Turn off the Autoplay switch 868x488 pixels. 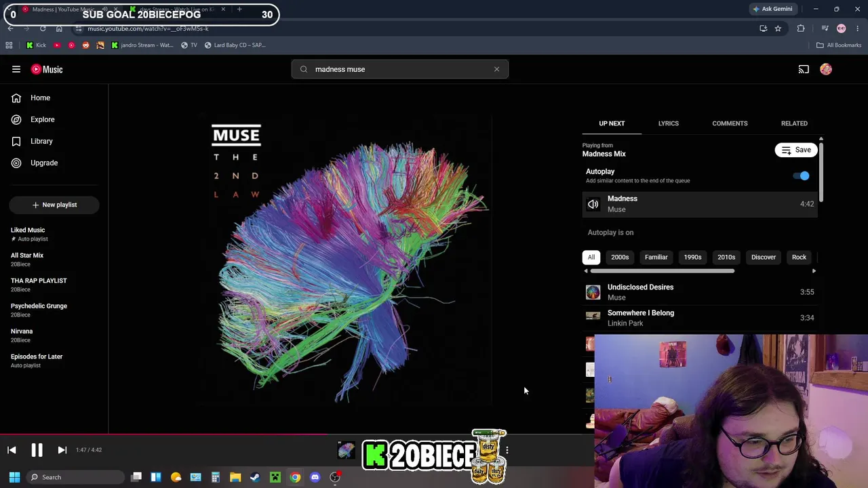click(x=802, y=176)
